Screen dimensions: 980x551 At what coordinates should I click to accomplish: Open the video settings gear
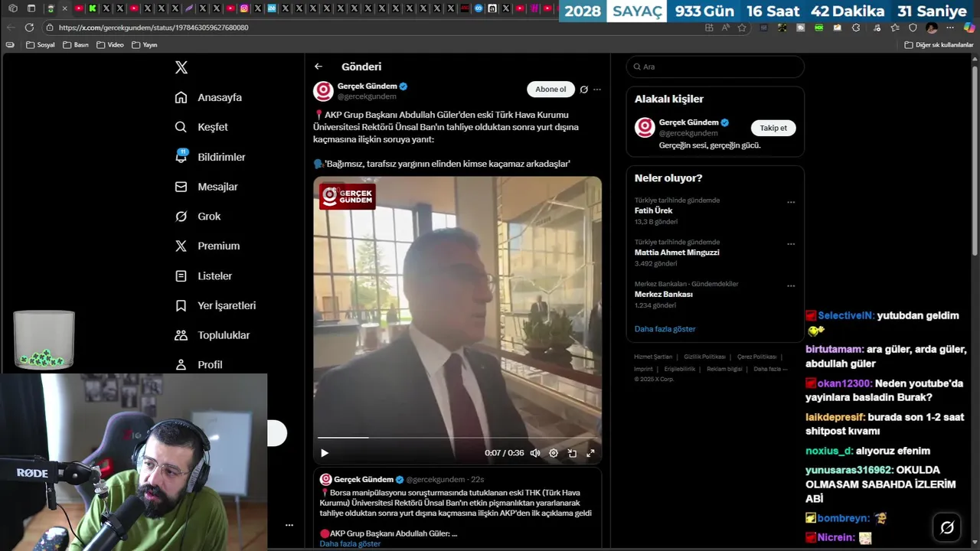tap(554, 453)
